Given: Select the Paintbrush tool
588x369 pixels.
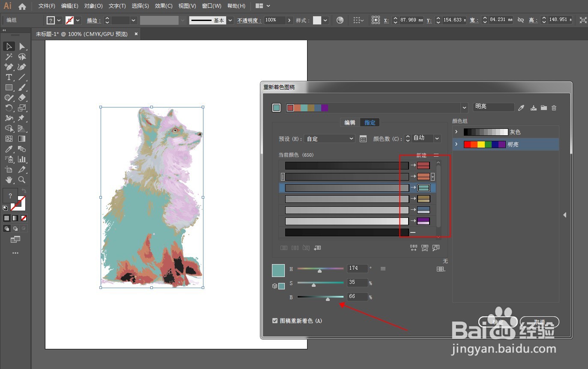Looking at the screenshot, I should tap(22, 87).
